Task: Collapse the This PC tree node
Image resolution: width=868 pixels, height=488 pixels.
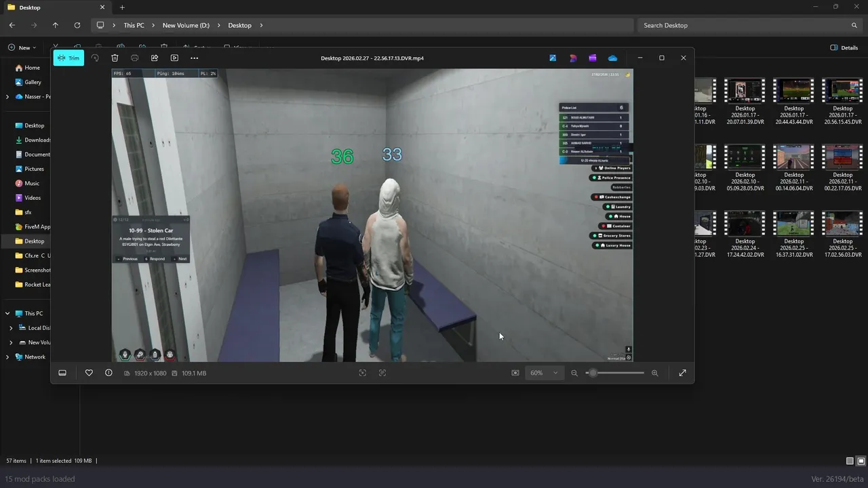Action: pos(7,314)
